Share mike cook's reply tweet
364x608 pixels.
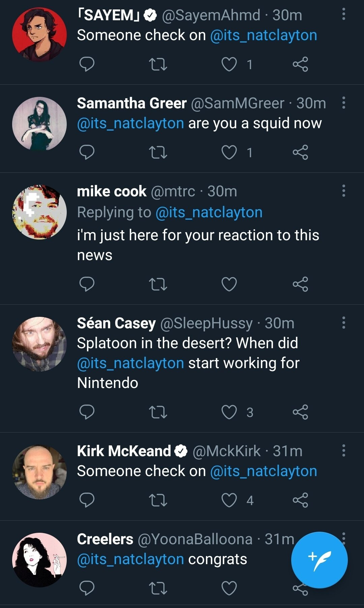[300, 284]
